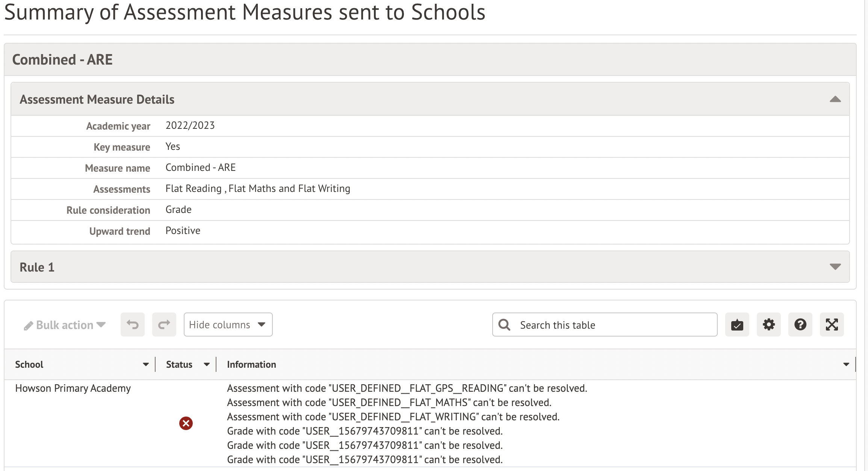Image resolution: width=868 pixels, height=471 pixels.
Task: Click the undo arrow icon
Action: click(132, 325)
